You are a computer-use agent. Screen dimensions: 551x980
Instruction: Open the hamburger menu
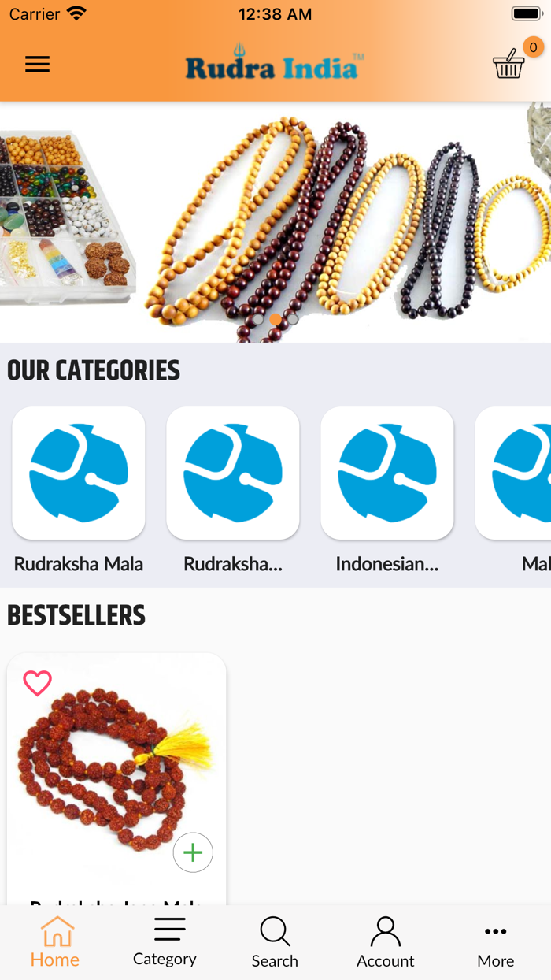[x=37, y=65]
